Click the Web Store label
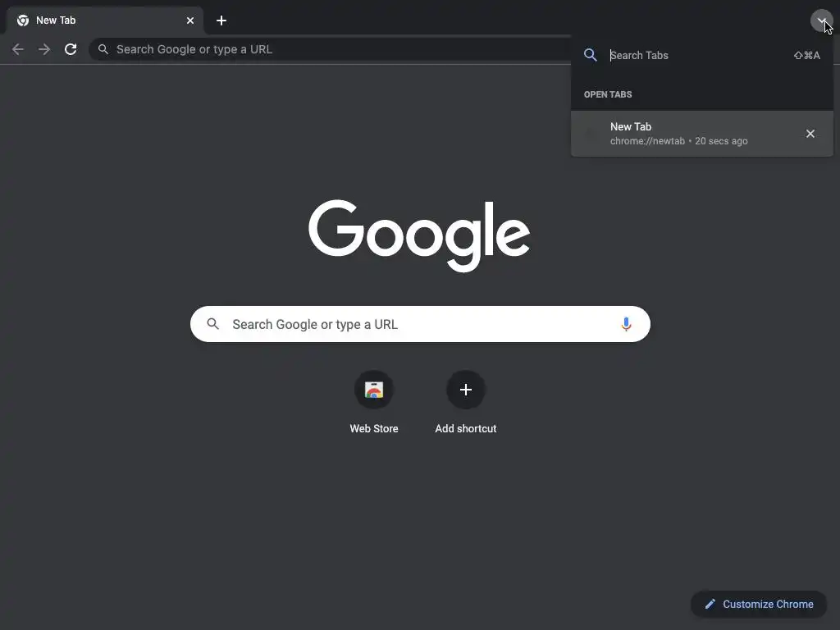The image size is (840, 630). click(x=374, y=428)
